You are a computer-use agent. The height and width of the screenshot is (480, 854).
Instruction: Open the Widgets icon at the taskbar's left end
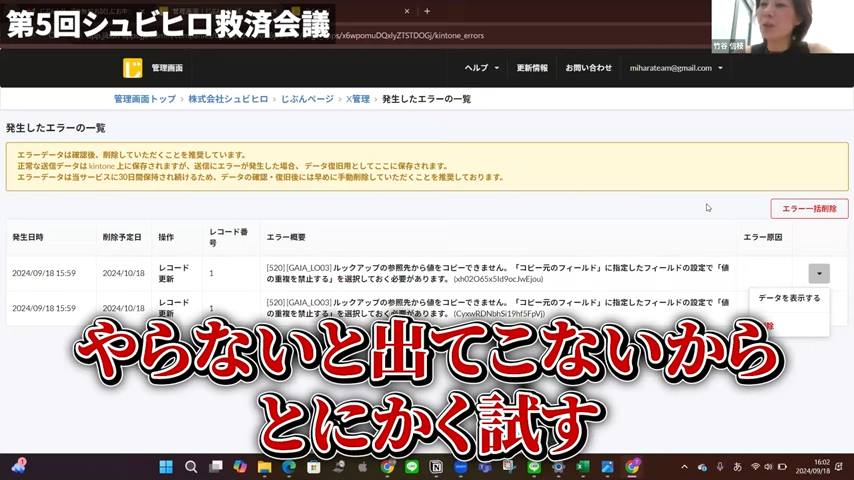pos(19,466)
